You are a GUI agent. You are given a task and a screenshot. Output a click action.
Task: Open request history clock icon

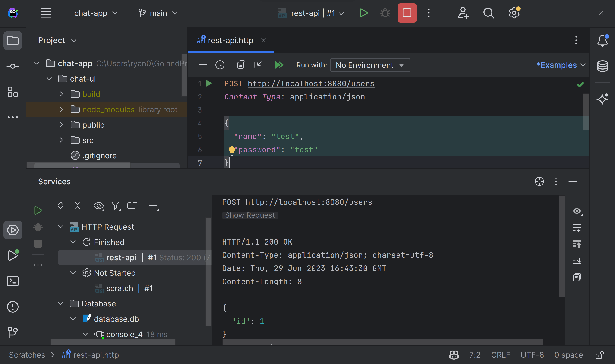(x=220, y=65)
